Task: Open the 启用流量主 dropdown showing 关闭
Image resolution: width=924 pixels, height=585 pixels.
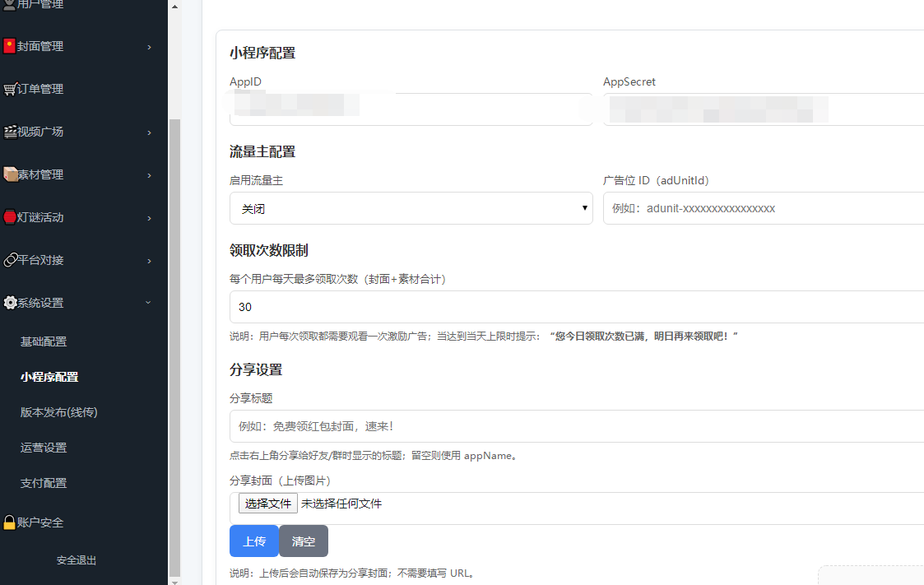Action: tap(411, 208)
